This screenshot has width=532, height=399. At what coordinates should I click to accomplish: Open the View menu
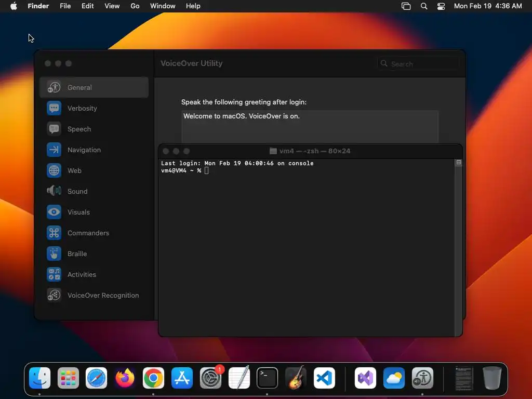point(112,6)
